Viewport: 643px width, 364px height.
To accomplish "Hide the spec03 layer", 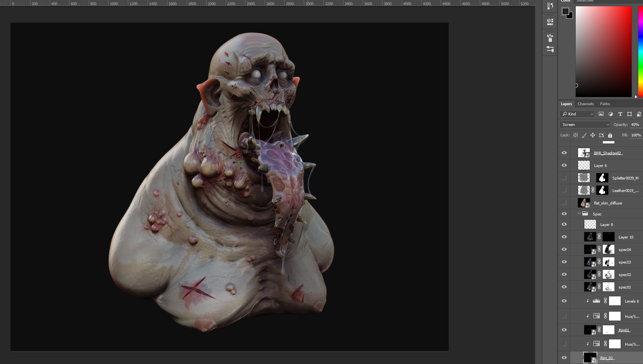I will pyautogui.click(x=564, y=262).
